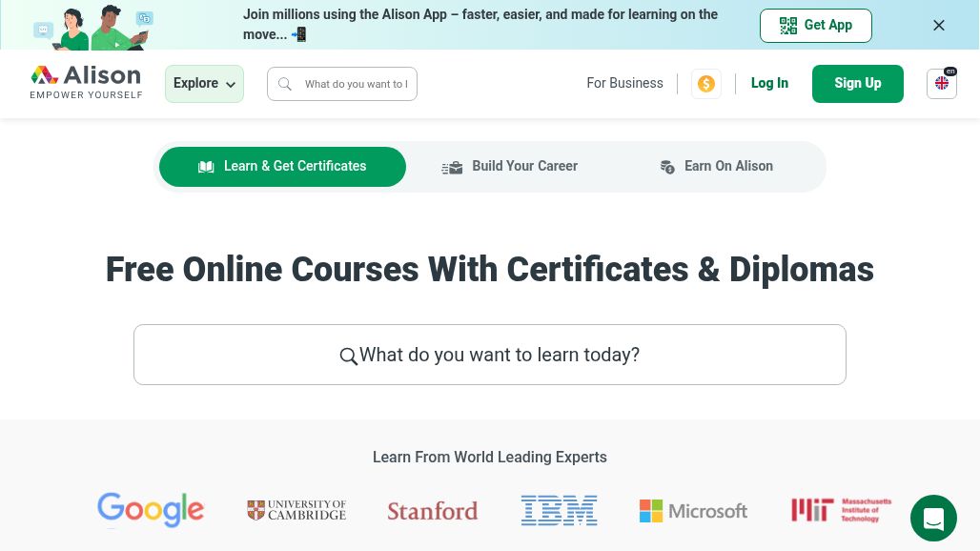Select the Build Your Career tab
Viewport: 980px width, 551px height.
[509, 166]
